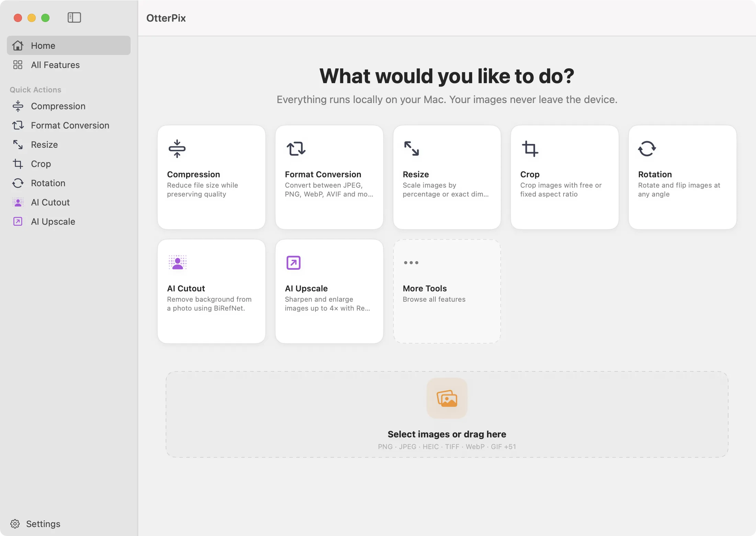Click the Format Conversion card icon

[296, 149]
